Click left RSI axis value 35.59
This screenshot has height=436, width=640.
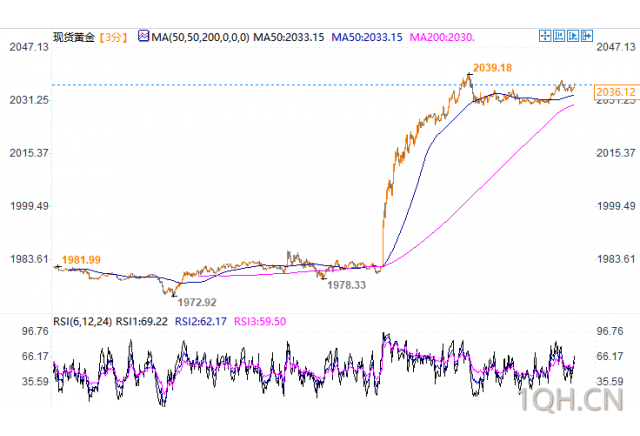tap(35, 382)
